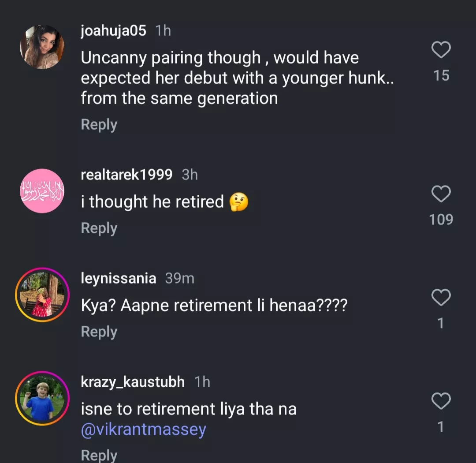Reply to joahuja05's comment

pyautogui.click(x=99, y=125)
